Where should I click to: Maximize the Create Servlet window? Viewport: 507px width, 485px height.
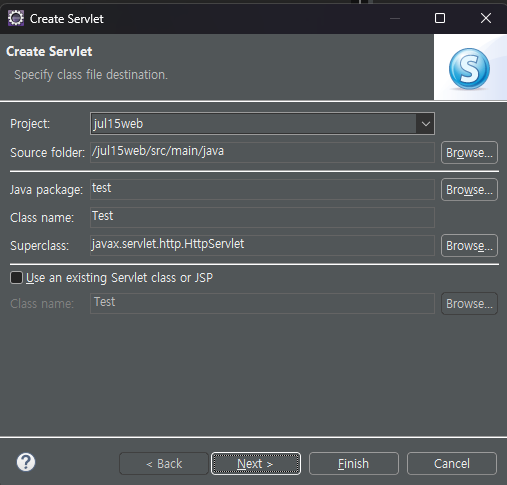coord(440,18)
